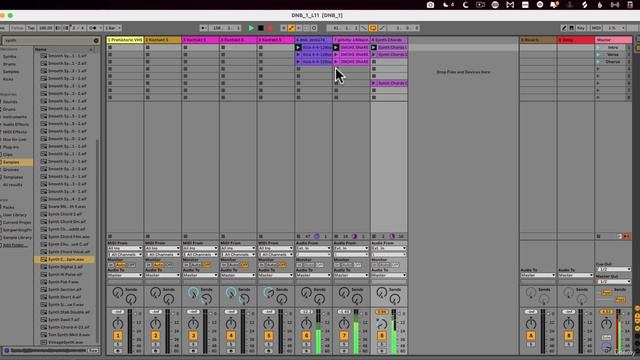Open the 1 Bar quantization dropdown
640x360 pixels.
[113, 28]
